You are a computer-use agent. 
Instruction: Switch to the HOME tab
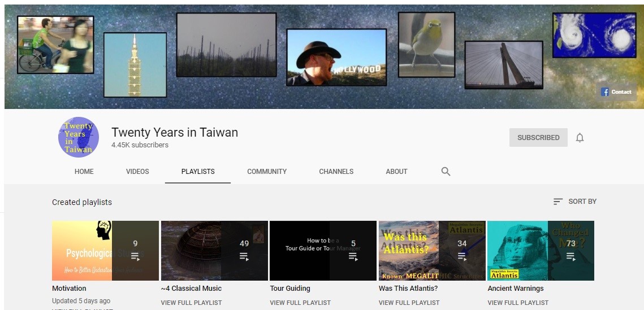(x=84, y=172)
